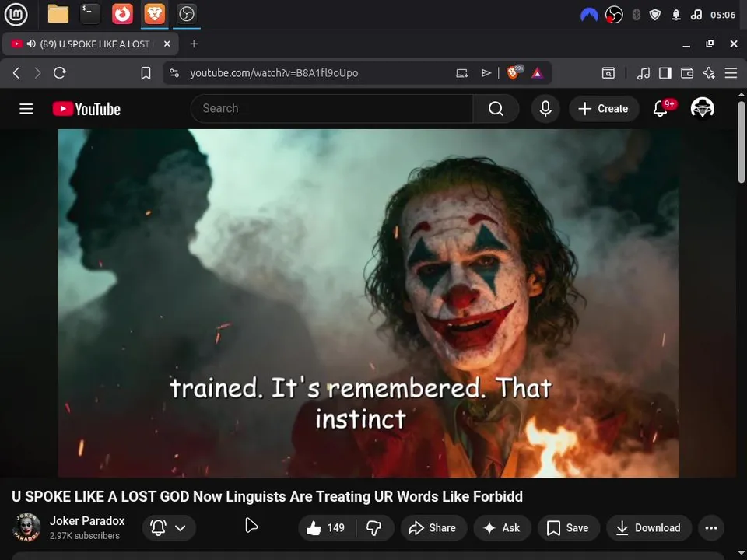
Task: Open the more actions three-dot menu
Action: (710, 527)
